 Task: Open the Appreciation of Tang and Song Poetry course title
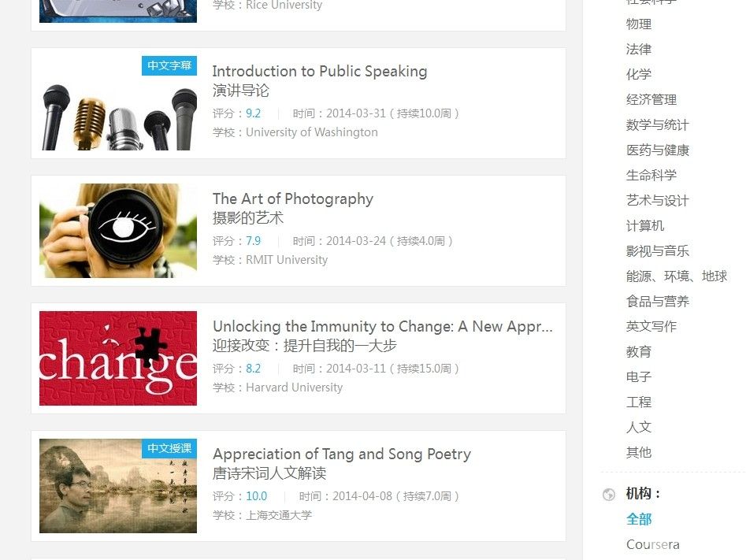tap(342, 454)
